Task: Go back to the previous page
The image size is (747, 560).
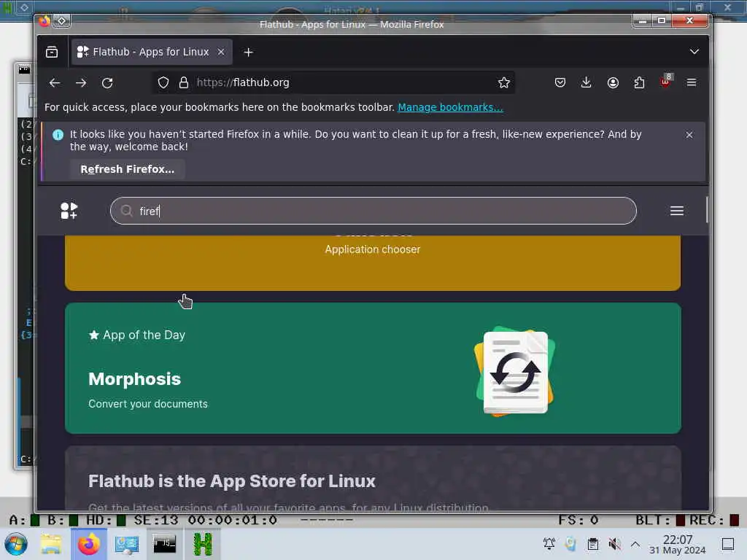Action: (x=55, y=83)
